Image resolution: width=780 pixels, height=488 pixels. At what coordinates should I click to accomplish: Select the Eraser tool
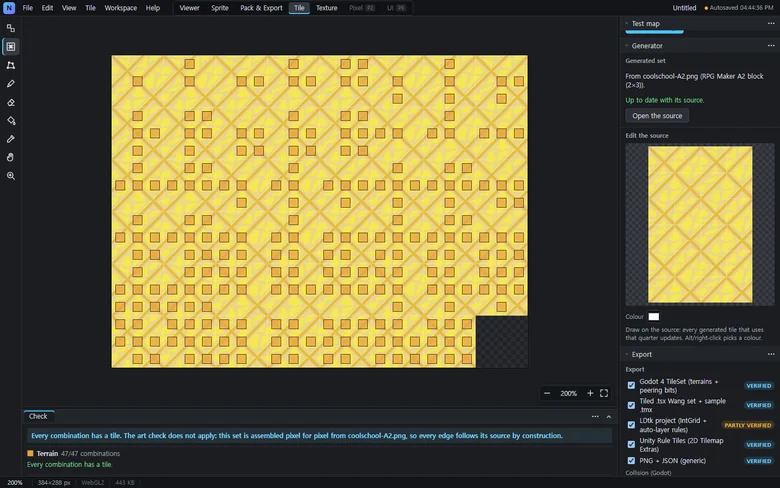coord(10,102)
